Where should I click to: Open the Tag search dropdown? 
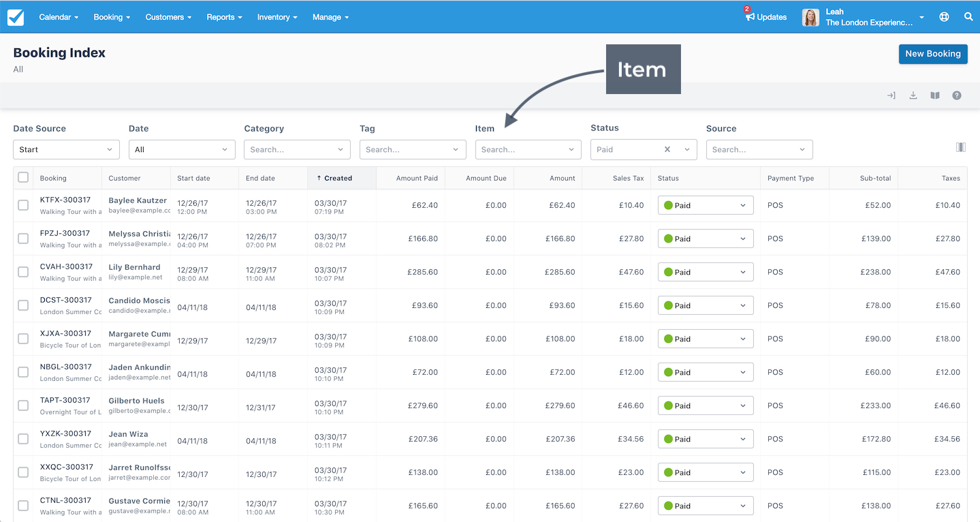pos(413,149)
